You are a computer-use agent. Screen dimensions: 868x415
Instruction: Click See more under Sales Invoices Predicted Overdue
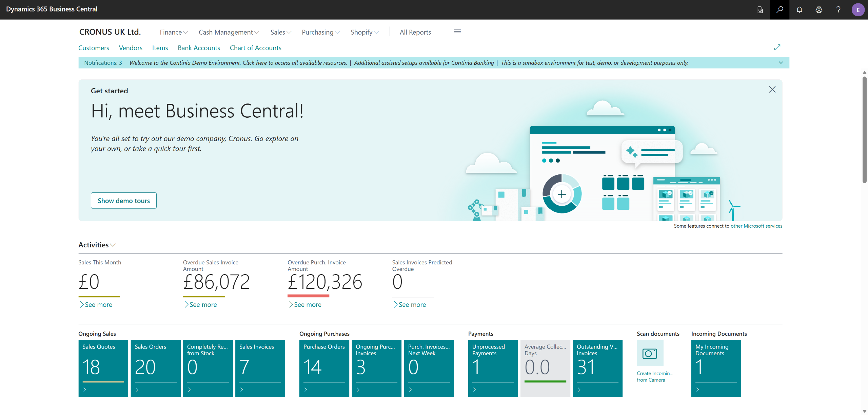tap(410, 305)
